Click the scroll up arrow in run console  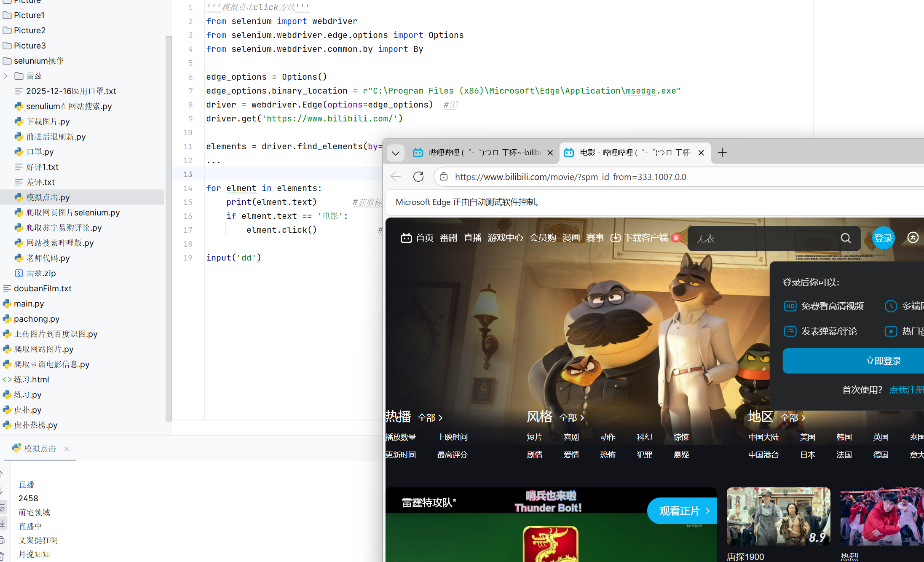coord(2,474)
